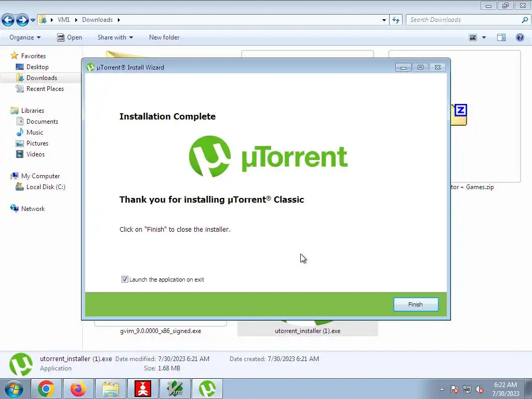This screenshot has width=532, height=399.
Task: Launch Firefox from taskbar
Action: point(78,389)
